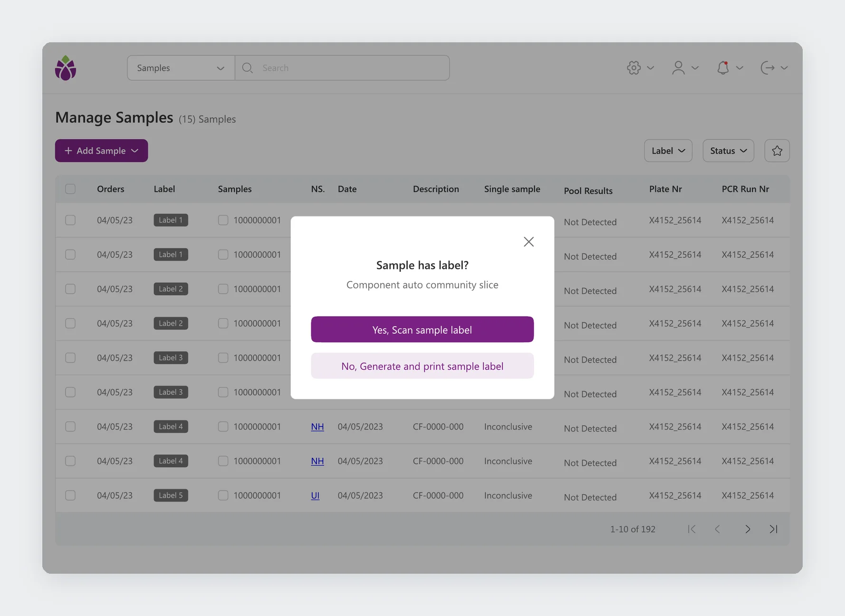The height and width of the screenshot is (616, 845).
Task: Check sample 1000000001 checkbox in Label 5 row
Action: tap(223, 495)
